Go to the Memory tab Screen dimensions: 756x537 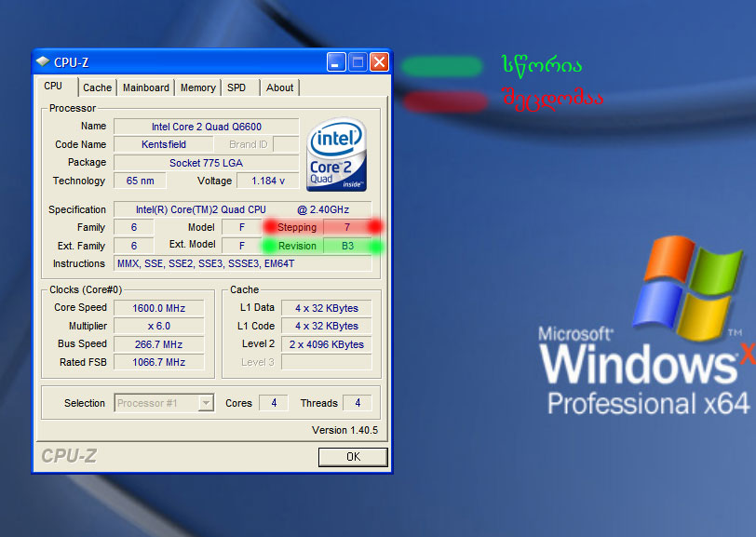click(x=197, y=87)
